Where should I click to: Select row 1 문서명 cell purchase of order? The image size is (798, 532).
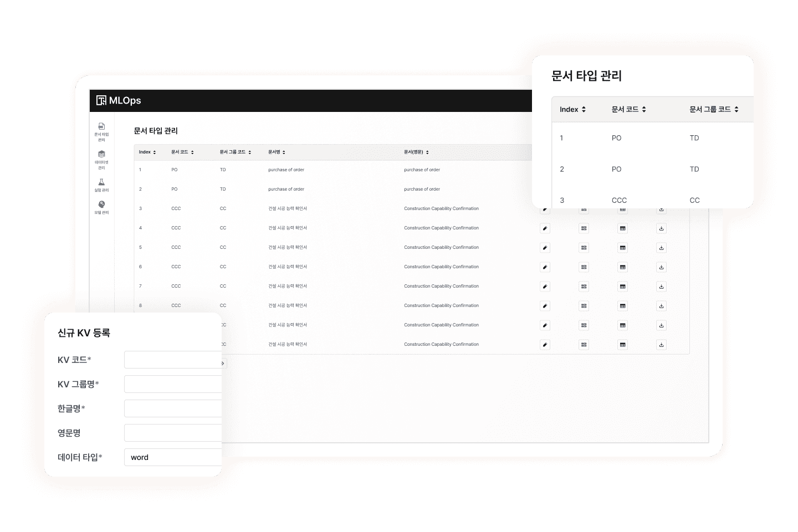pyautogui.click(x=286, y=170)
